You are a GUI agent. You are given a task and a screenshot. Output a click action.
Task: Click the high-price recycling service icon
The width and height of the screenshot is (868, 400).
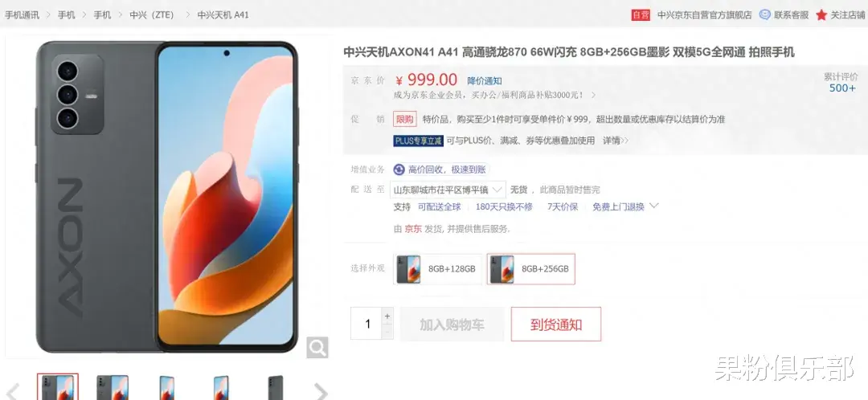(x=399, y=169)
